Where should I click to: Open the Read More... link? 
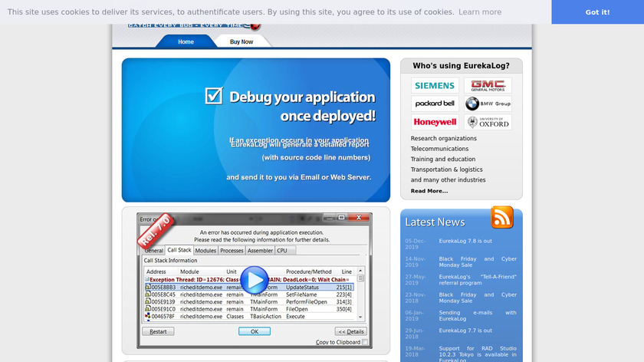point(429,191)
